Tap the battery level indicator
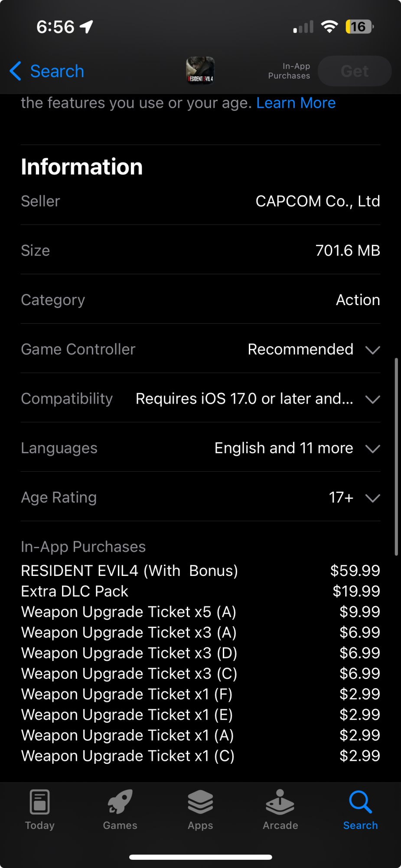This screenshot has height=868, width=401. 359,27
